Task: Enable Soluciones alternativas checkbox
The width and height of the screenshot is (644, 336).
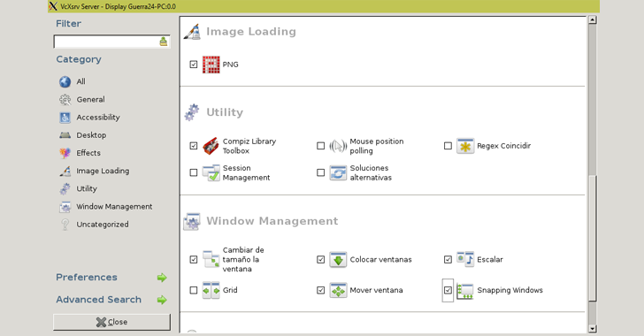Action: tap(321, 173)
